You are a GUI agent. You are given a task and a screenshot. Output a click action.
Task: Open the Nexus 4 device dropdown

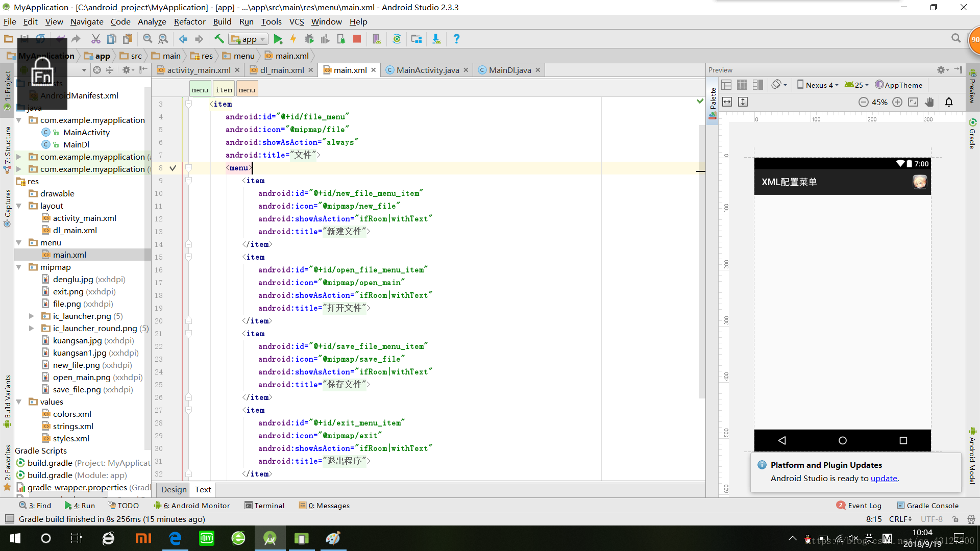pos(818,85)
